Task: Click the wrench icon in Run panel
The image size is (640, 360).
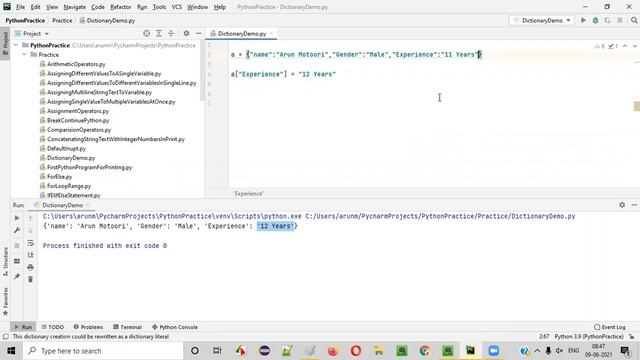Action: coord(17,231)
